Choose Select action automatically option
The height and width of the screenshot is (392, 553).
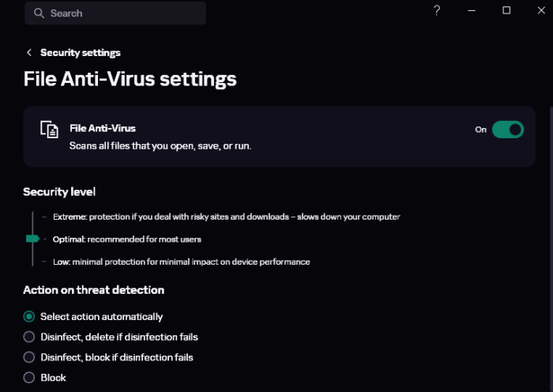29,316
